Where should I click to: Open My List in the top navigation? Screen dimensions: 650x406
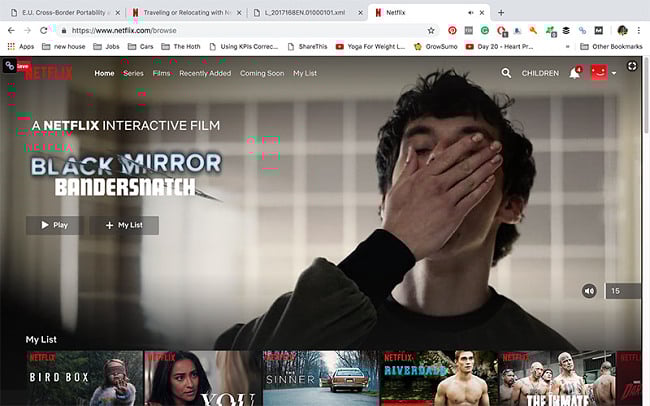coord(305,73)
